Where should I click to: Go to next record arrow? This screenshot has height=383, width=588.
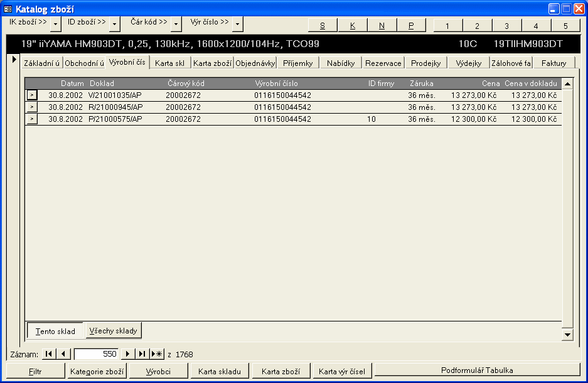pos(127,354)
